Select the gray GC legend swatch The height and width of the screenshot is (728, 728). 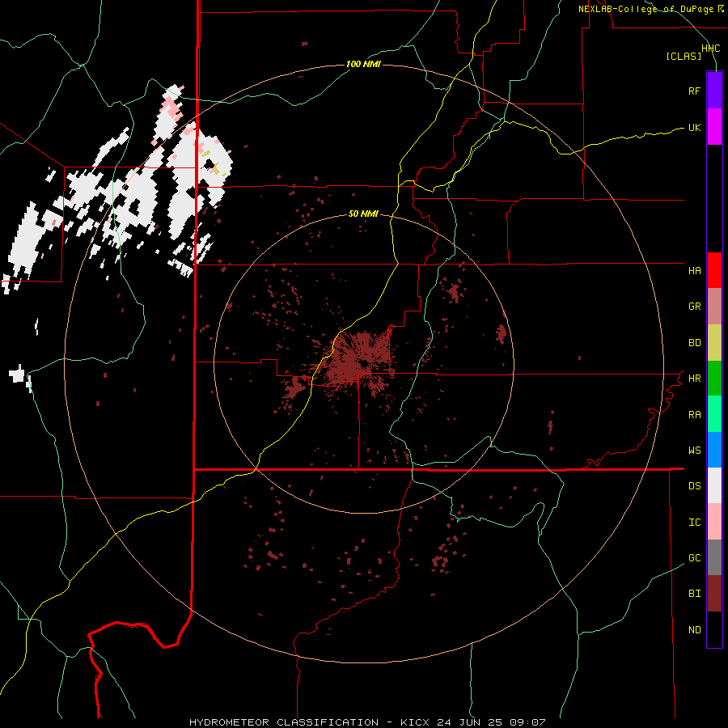point(714,557)
